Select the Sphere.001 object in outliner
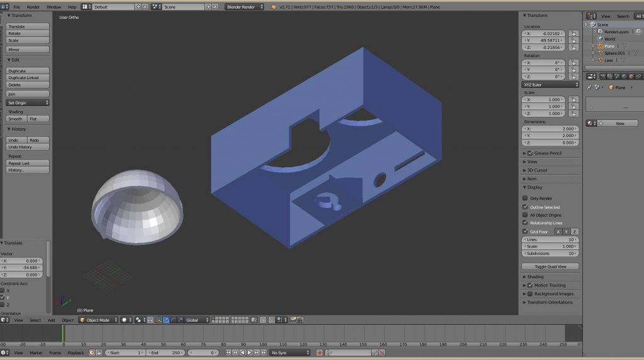Viewport: 644px width, 360px height. tap(614, 53)
